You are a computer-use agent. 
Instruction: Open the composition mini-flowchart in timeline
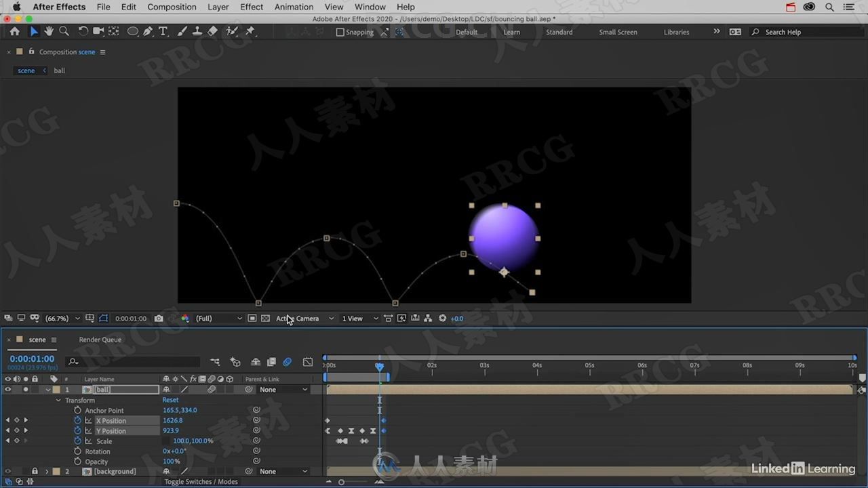(x=215, y=362)
